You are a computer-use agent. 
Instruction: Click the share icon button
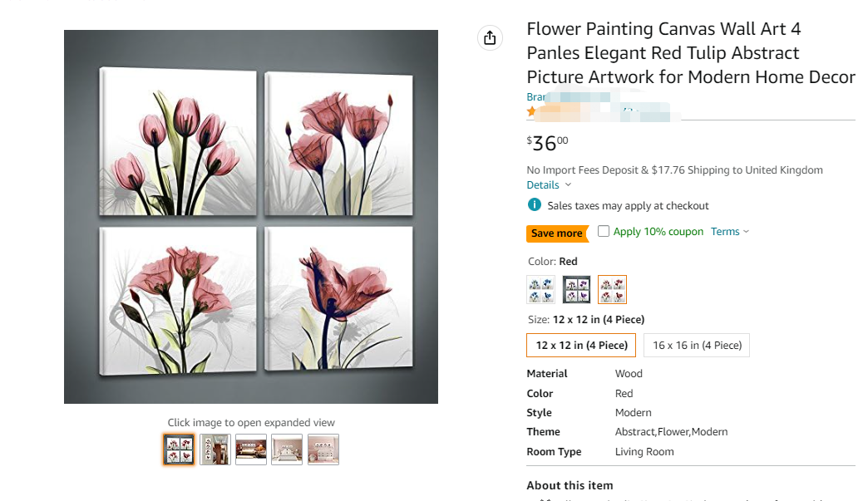coord(490,37)
